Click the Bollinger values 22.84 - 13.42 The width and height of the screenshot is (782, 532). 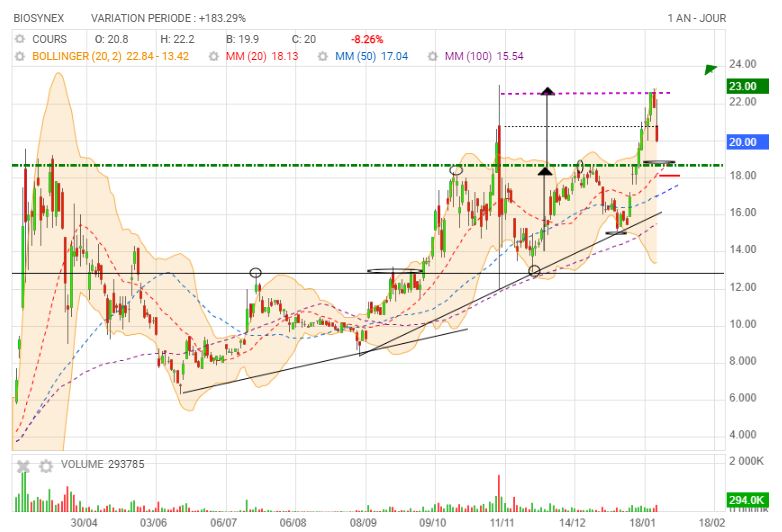(158, 56)
